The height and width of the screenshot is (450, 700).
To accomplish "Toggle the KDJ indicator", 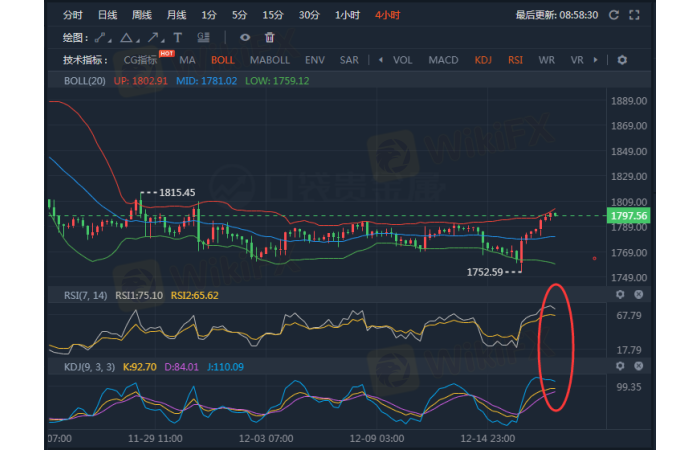I will point(483,60).
